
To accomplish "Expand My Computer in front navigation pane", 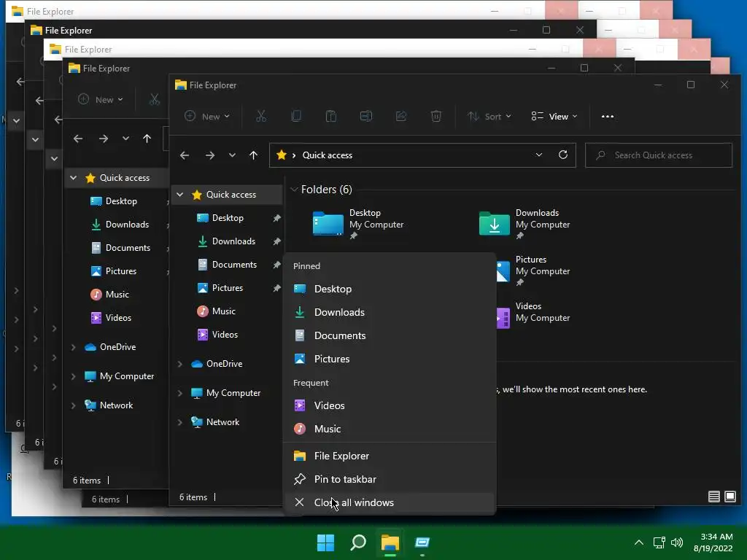I will 180,393.
